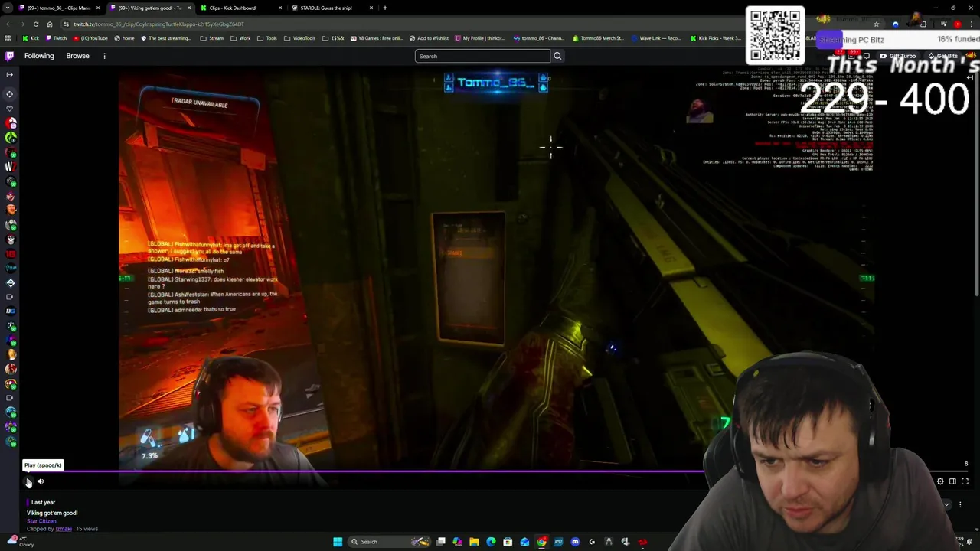Screen dimensions: 980x551
Task: Open the Twitch bookmark
Action: [56, 38]
